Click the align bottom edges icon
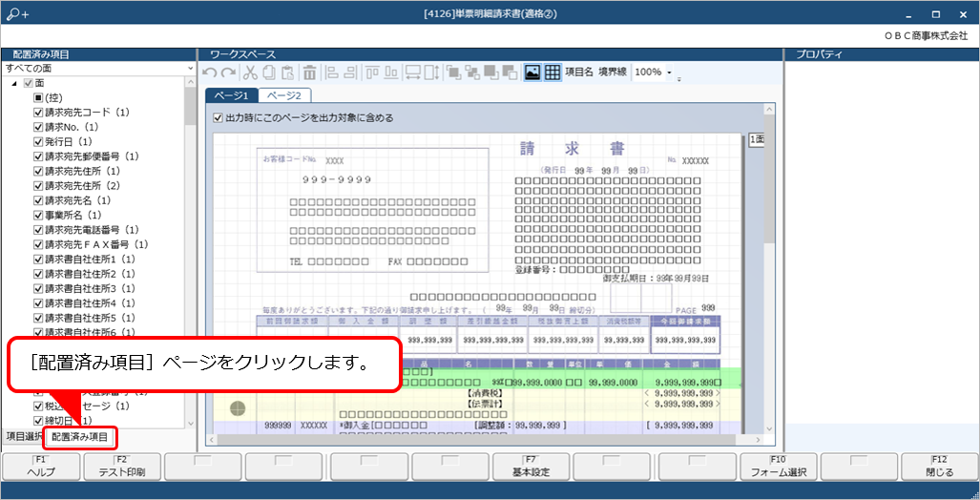Viewport: 980px width, 500px height. point(391,73)
